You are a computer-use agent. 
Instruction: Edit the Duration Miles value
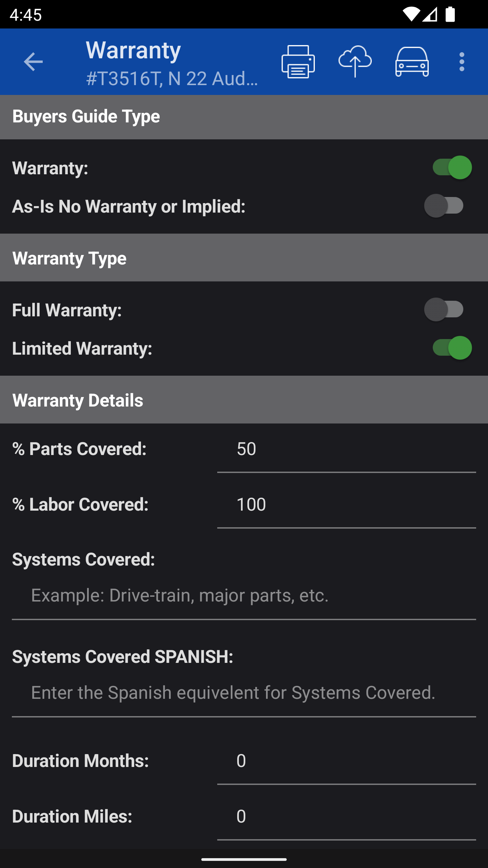click(x=346, y=816)
